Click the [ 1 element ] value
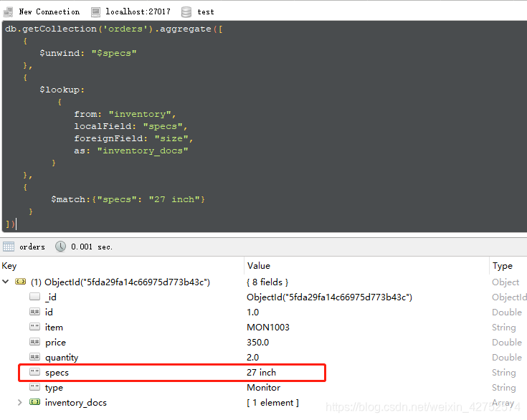The width and height of the screenshot is (527, 420). (272, 403)
